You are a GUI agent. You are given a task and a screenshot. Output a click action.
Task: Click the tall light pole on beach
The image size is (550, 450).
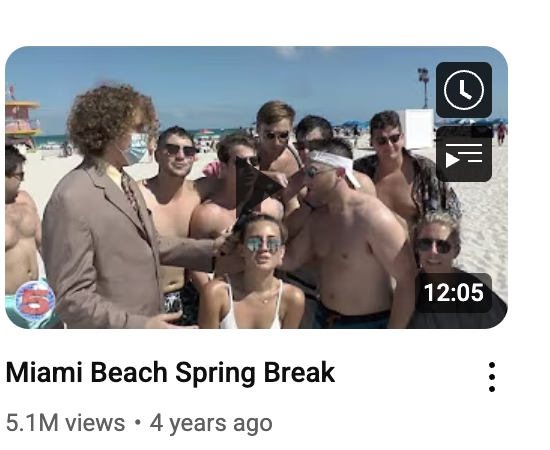(424, 88)
